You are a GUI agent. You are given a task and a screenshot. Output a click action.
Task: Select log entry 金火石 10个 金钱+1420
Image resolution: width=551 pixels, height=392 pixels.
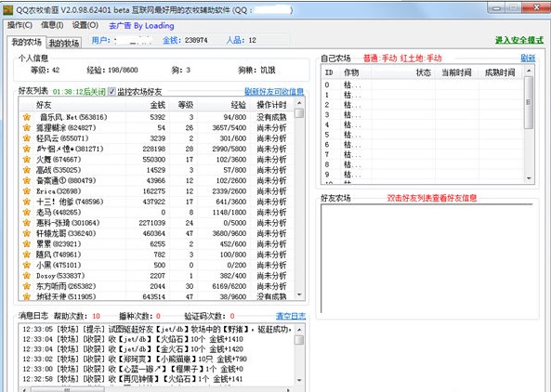tap(157, 348)
